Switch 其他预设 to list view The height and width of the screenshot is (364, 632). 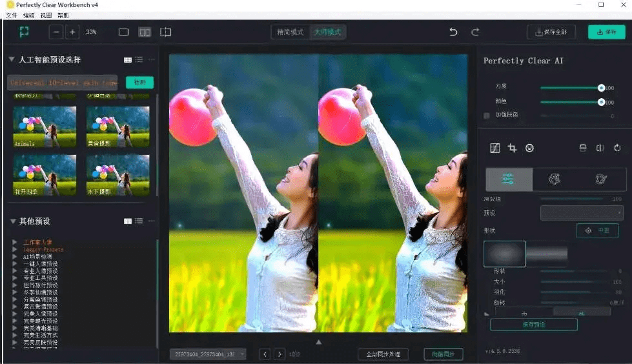click(139, 221)
